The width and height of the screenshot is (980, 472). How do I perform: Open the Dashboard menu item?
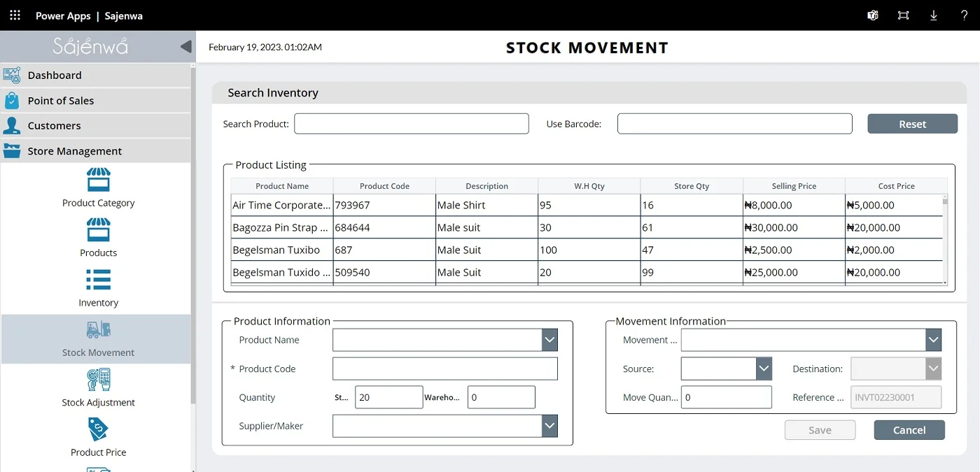pos(55,76)
